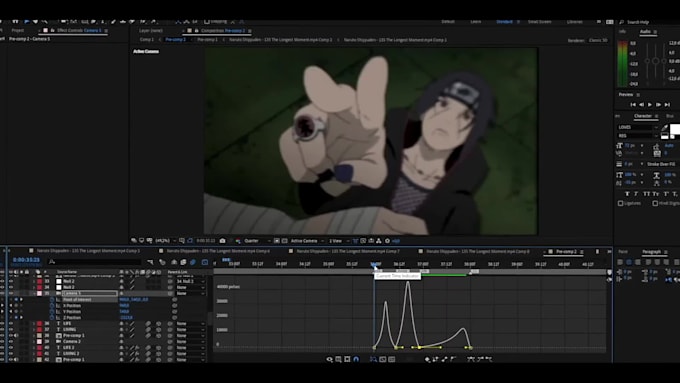This screenshot has width=680, height=383.
Task: Toggle stopwatch for Z Position property
Action: (x=52, y=318)
